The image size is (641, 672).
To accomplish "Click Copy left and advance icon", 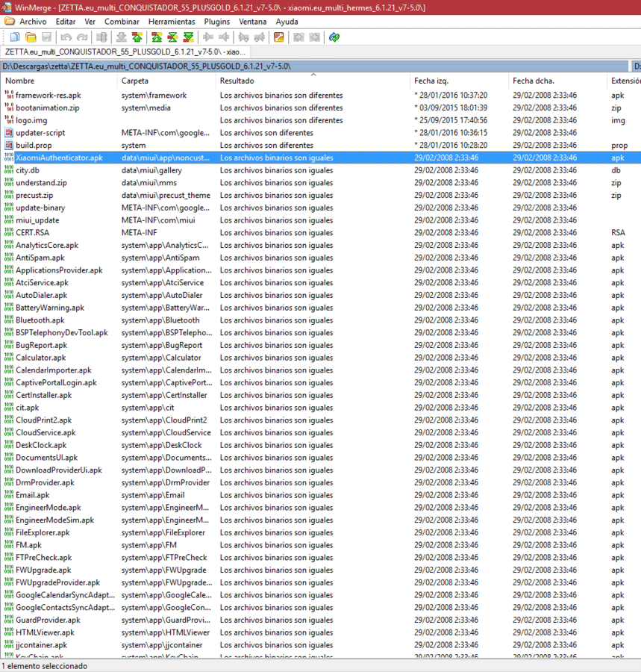I will [260, 37].
